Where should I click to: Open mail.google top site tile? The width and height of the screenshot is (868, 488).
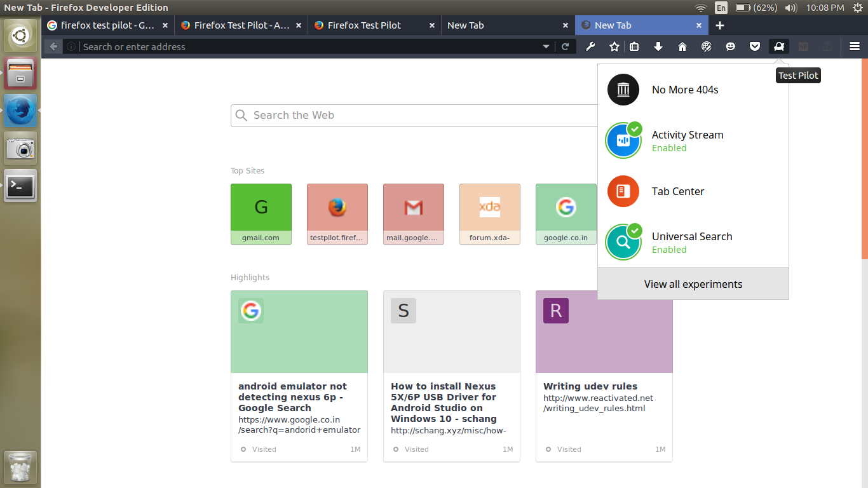point(414,214)
